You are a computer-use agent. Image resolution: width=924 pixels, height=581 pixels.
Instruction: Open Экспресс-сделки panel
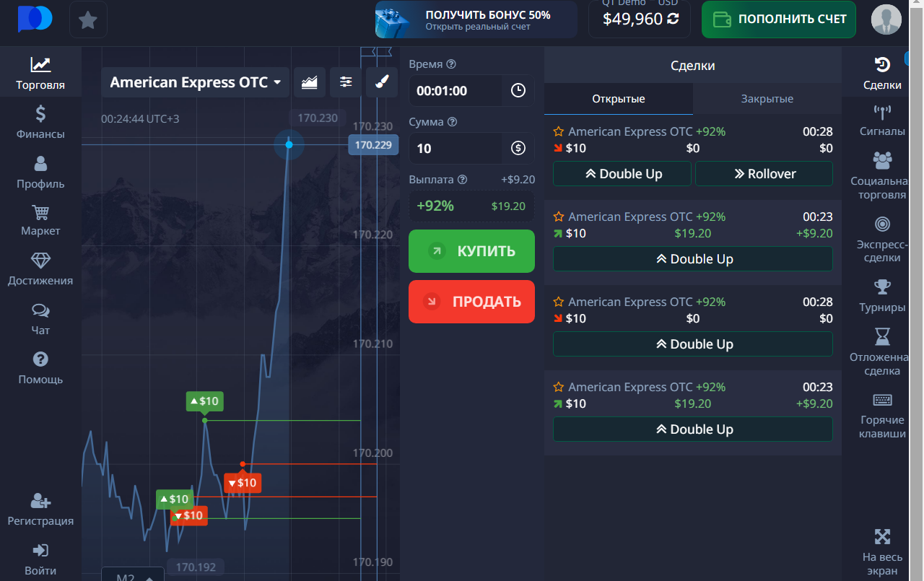[x=882, y=239]
